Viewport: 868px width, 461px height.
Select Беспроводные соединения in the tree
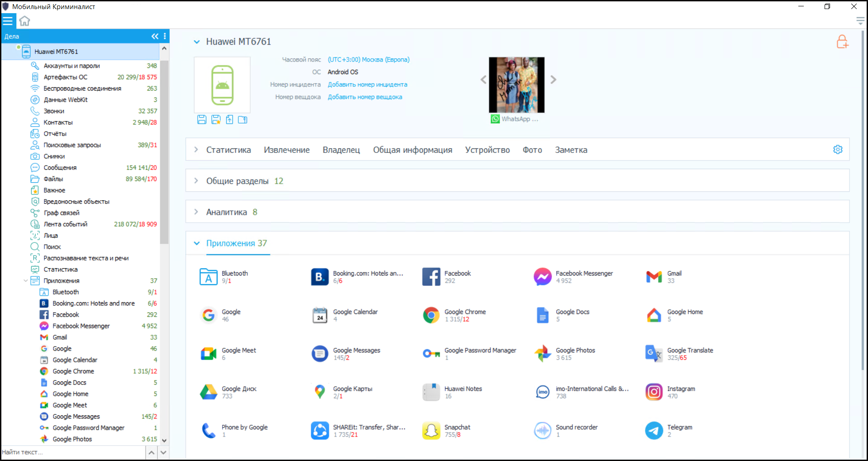(x=94, y=89)
